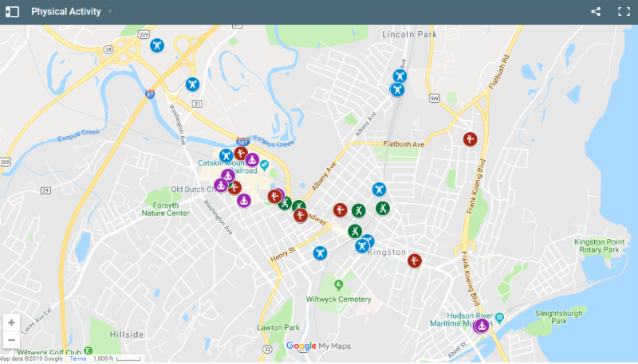The width and height of the screenshot is (638, 364).
Task: Select weightlifting marker left of Interstate 587 shield
Action: 226,155
